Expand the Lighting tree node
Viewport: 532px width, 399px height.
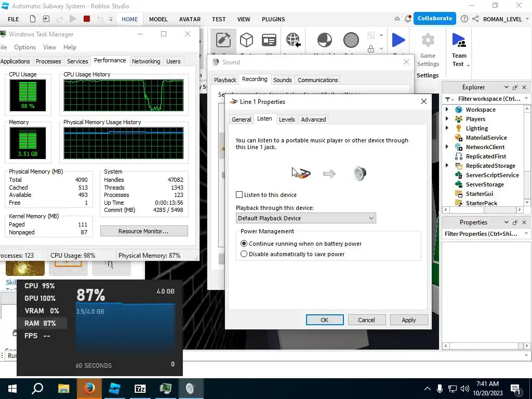tap(447, 128)
